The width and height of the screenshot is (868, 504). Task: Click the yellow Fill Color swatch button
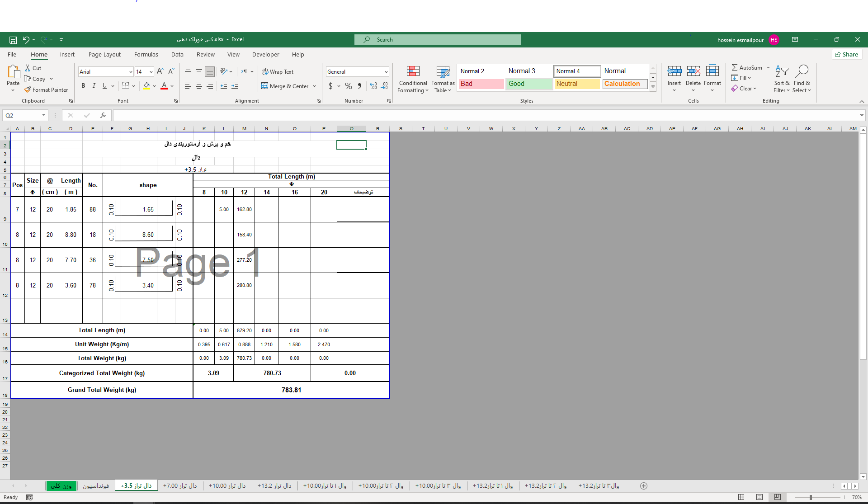click(146, 86)
